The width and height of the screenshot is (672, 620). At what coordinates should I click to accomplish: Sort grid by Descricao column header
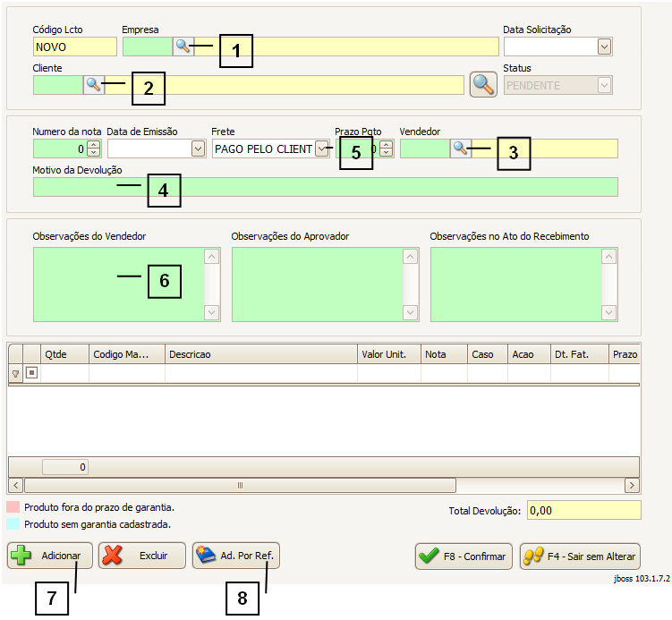[x=261, y=354]
